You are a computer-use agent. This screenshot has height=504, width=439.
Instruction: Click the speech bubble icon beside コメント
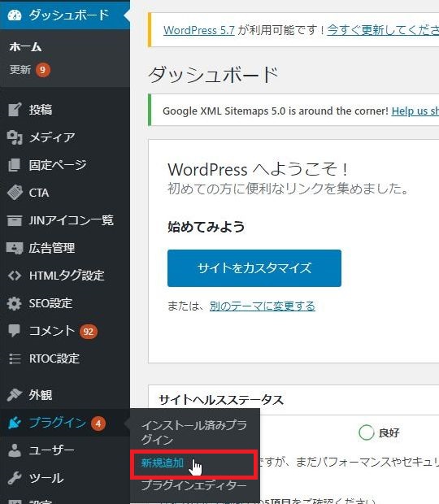(x=14, y=331)
